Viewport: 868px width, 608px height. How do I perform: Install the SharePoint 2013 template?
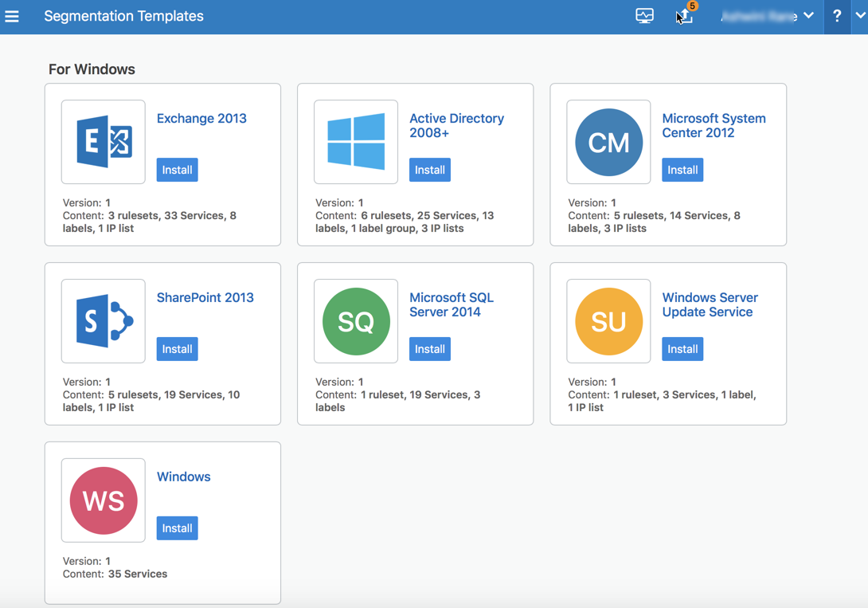point(177,349)
